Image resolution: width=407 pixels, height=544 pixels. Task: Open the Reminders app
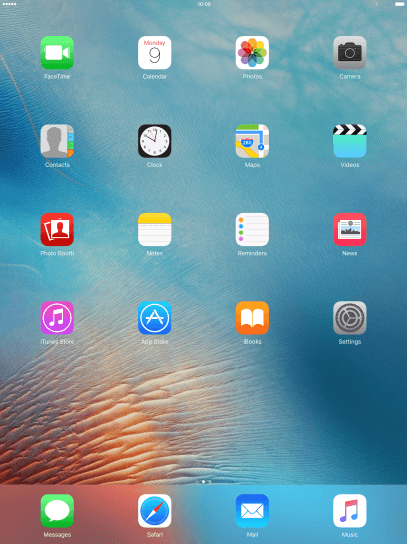click(x=252, y=230)
